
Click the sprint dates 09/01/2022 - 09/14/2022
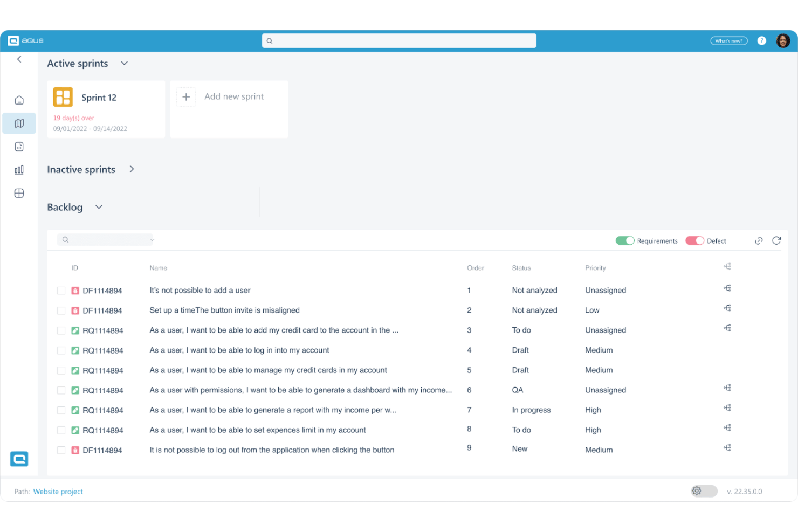tap(90, 129)
